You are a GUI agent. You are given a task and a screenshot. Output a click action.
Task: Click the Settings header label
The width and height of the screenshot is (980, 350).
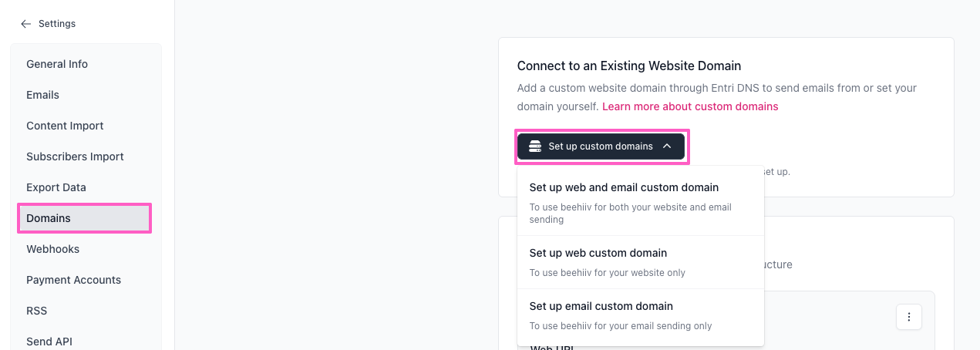click(x=57, y=24)
